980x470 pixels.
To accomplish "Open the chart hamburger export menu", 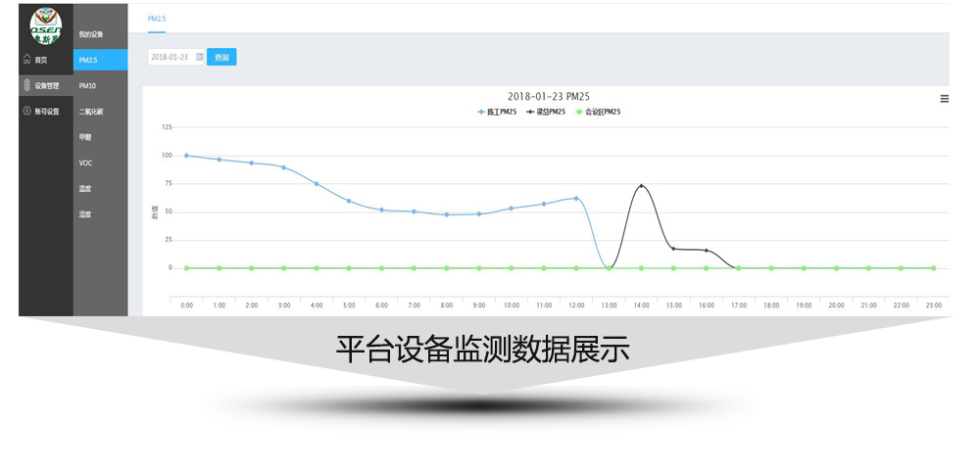I will tap(944, 98).
